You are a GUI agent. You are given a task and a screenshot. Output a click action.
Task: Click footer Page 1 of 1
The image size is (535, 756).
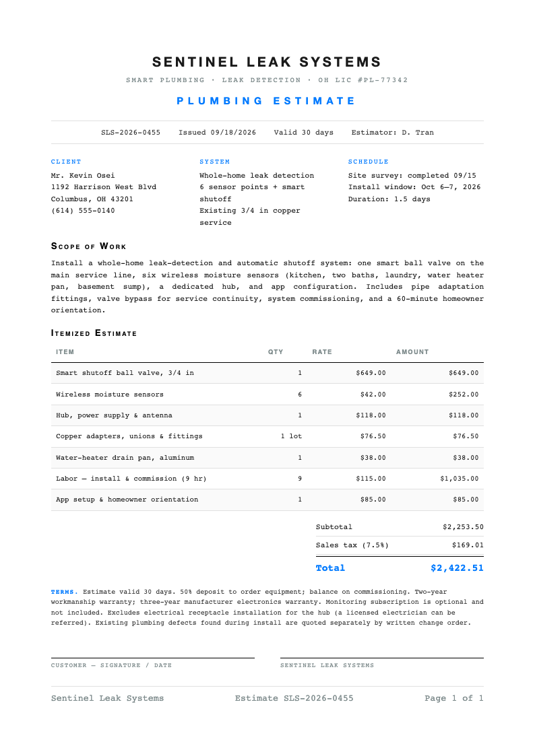tap(454, 698)
